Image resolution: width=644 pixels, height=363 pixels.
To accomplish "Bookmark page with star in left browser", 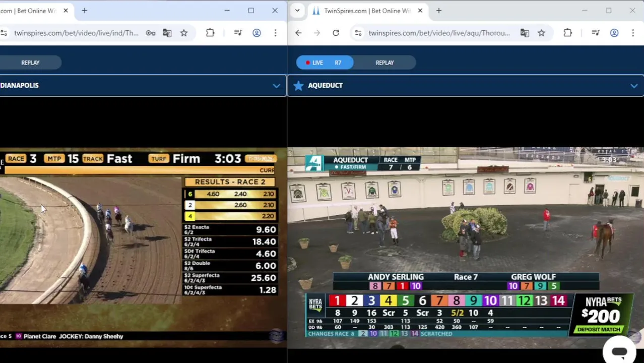I will tap(184, 33).
